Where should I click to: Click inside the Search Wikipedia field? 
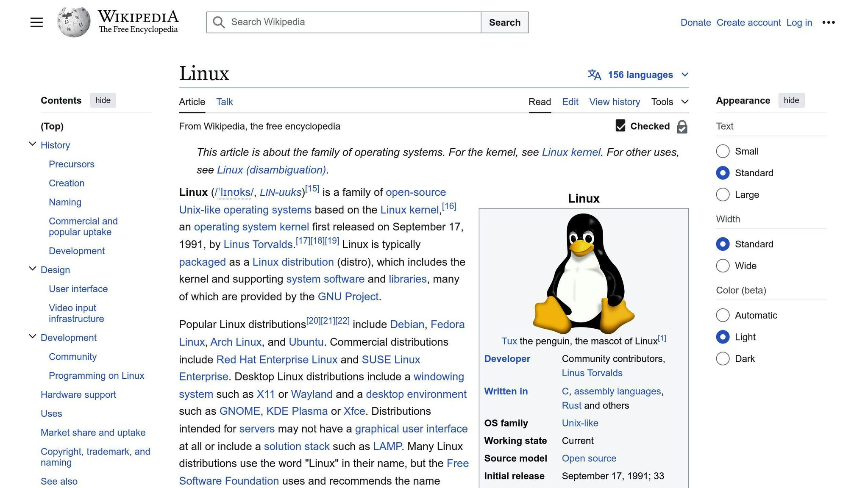click(x=343, y=22)
